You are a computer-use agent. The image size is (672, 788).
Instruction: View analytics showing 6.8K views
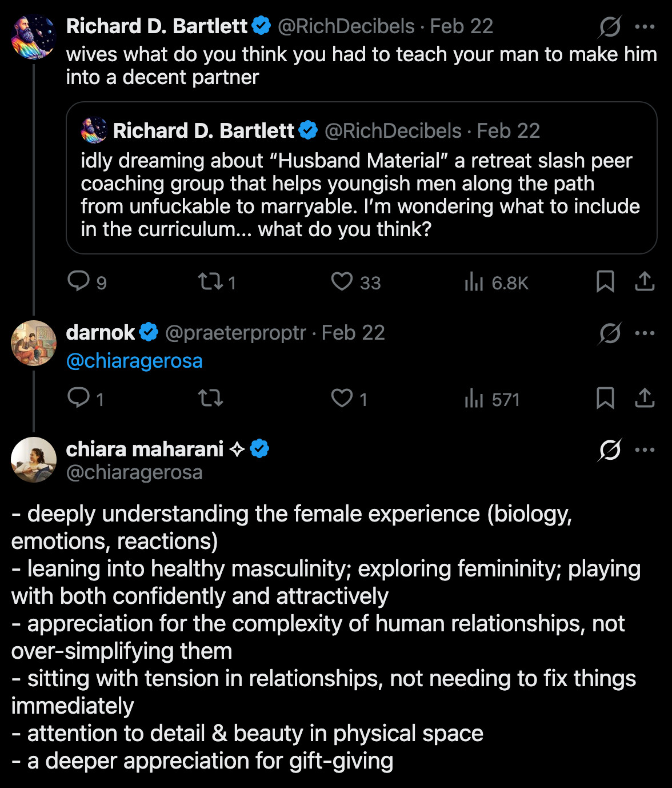[474, 282]
